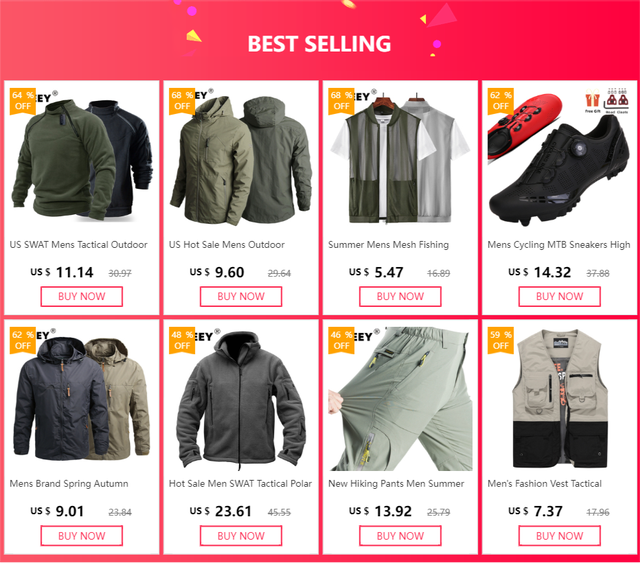Click BUY NOW for Mens Brand Spring Autumn jacket
Screen dimensions: 640x563
[82, 536]
